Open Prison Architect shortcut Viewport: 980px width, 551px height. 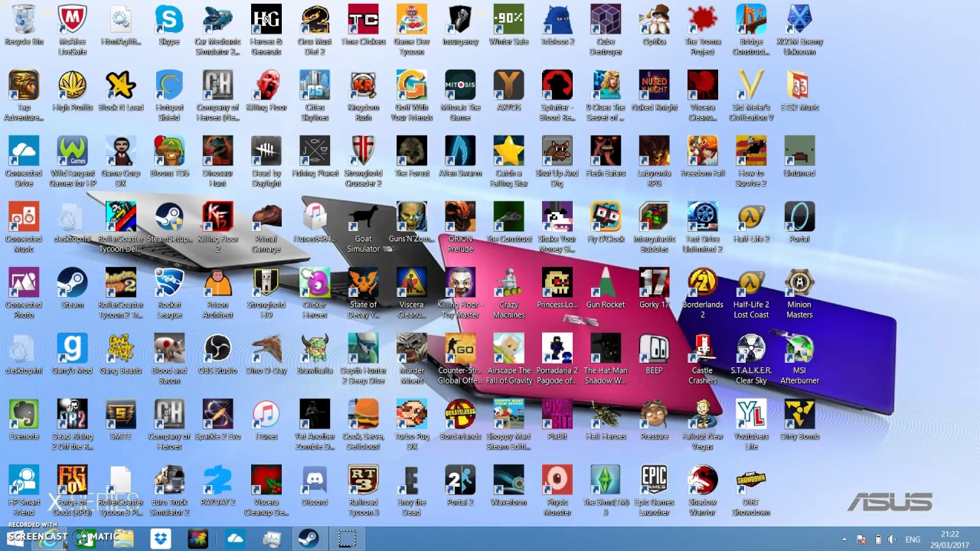(217, 293)
